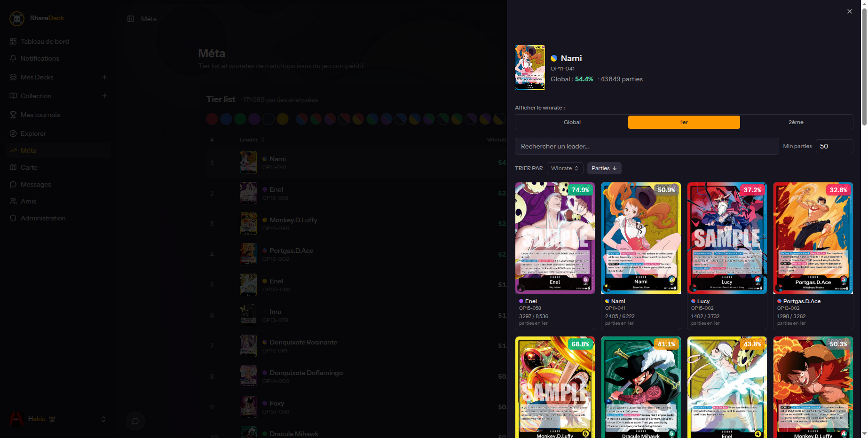
Task: Click the Méta trend icon in sidebar
Action: (x=13, y=150)
